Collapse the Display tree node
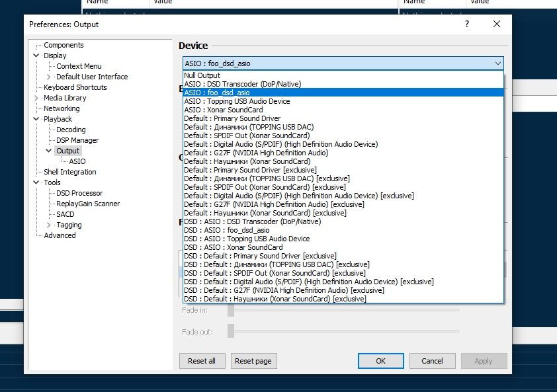Viewport: 557px width, 392px height. tap(36, 56)
